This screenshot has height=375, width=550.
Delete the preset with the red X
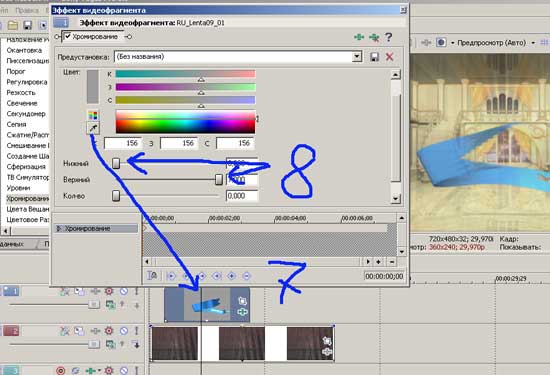click(x=389, y=57)
